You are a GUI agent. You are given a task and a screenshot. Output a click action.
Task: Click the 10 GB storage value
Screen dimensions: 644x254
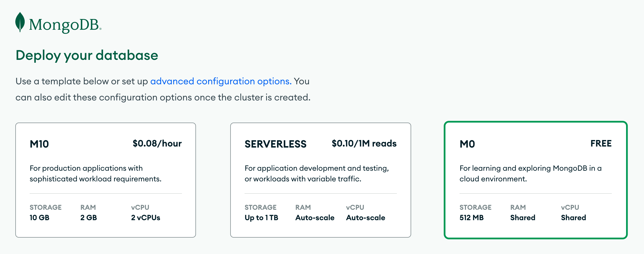click(40, 218)
